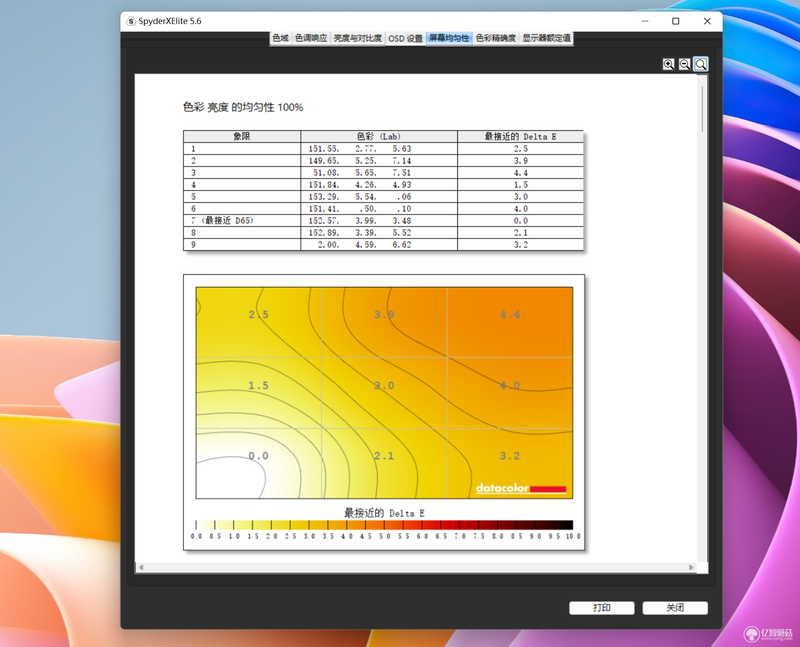
Task: Open the 亮度与对比度 tab
Action: coord(357,38)
